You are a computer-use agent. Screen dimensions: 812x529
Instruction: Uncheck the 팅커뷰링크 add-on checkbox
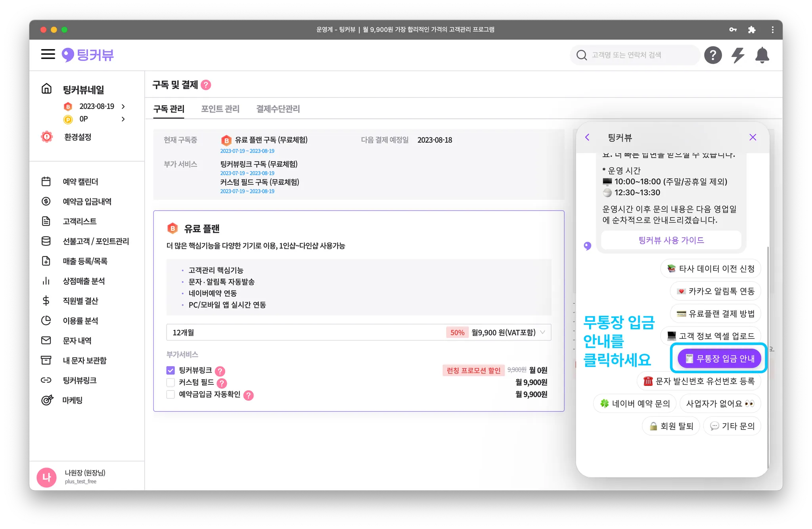170,370
